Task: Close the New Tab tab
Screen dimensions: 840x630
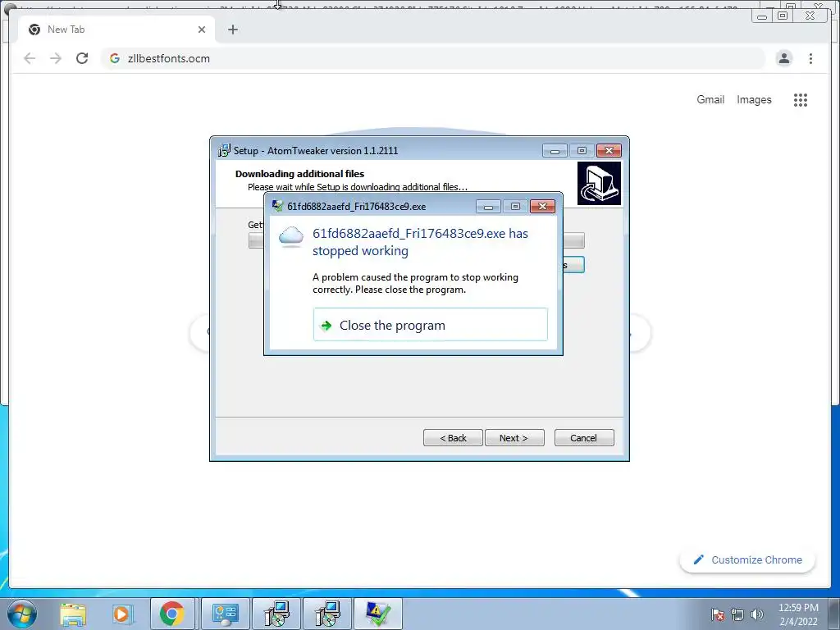Action: [202, 30]
